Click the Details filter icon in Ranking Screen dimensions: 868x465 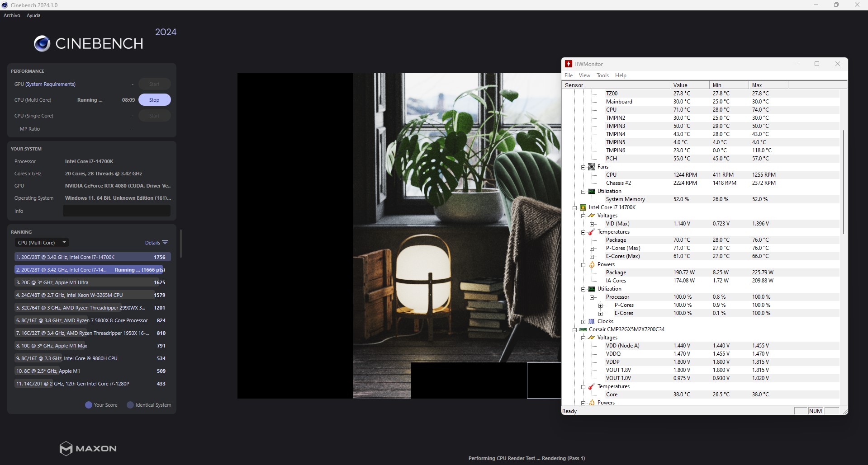click(165, 243)
